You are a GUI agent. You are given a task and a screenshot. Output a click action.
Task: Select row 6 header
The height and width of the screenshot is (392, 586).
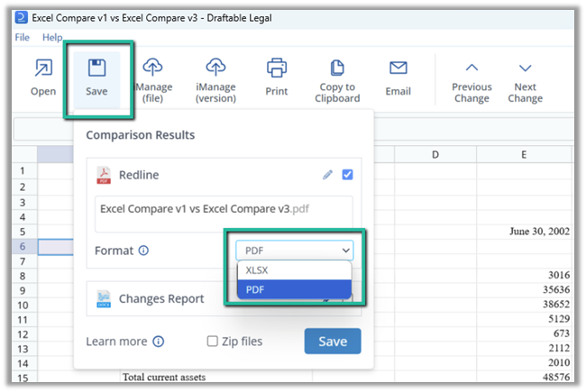(x=23, y=246)
